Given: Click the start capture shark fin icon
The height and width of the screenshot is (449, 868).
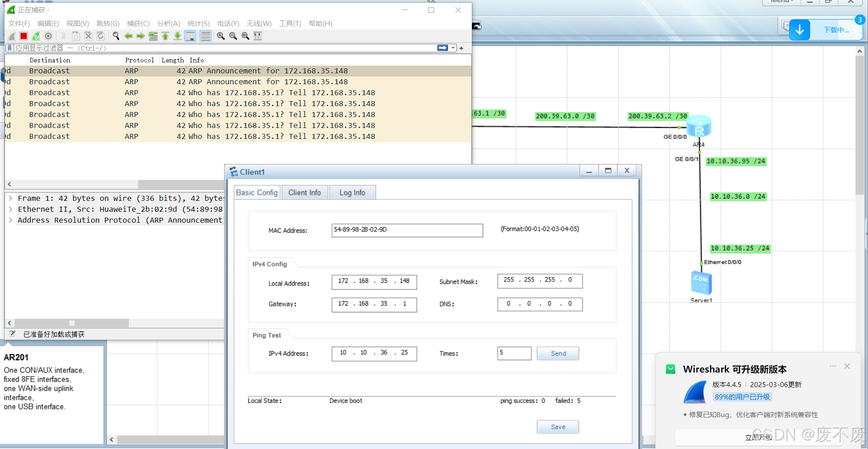Looking at the screenshot, I should click(12, 36).
